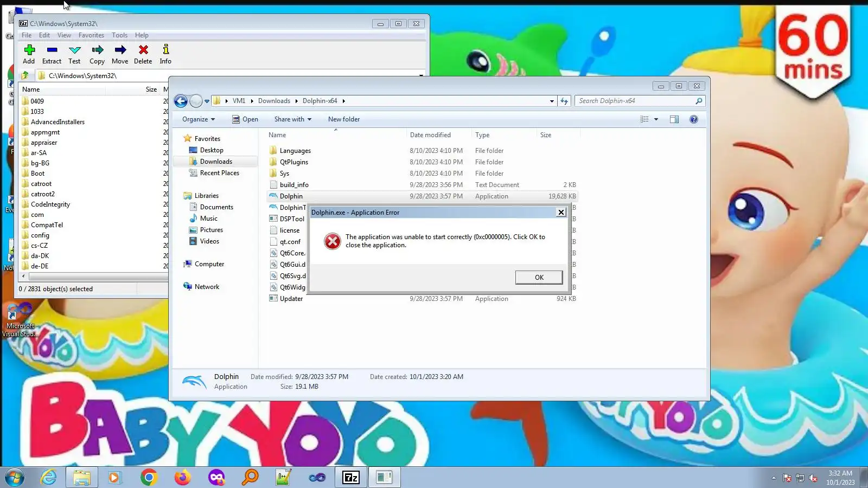Screen dimensions: 868x488
Task: Open the Tools menu in 7-Zip
Action: [x=119, y=35]
